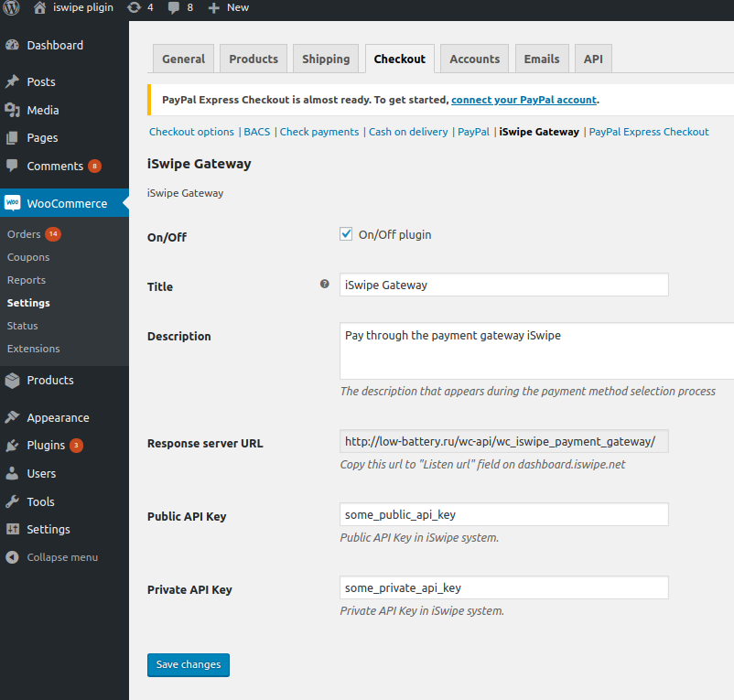The width and height of the screenshot is (734, 700).
Task: Select iSwipe Gateway section link
Action: pyautogui.click(x=539, y=132)
